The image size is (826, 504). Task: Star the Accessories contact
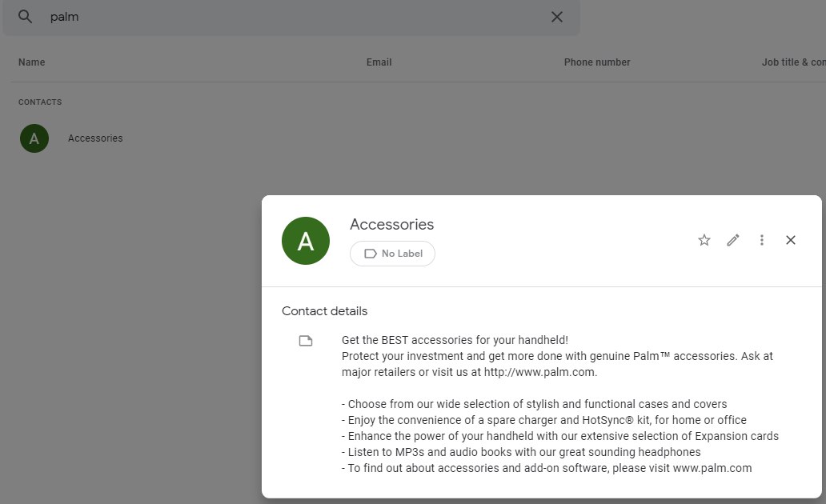tap(704, 240)
